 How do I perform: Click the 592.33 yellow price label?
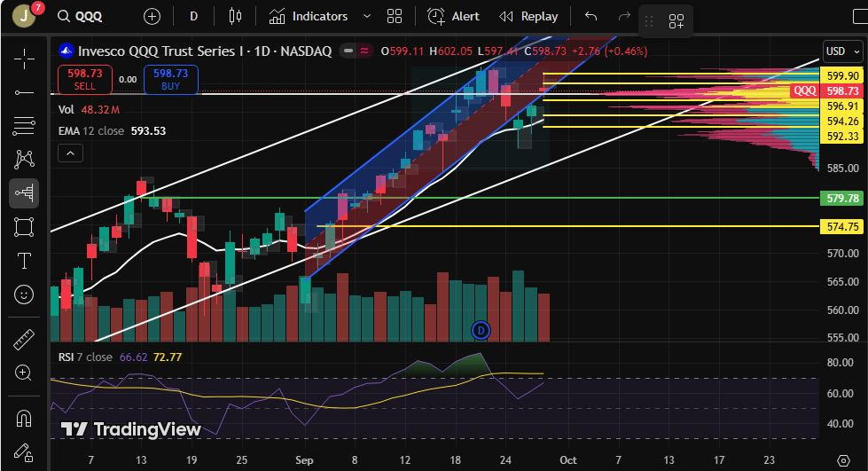click(x=841, y=136)
